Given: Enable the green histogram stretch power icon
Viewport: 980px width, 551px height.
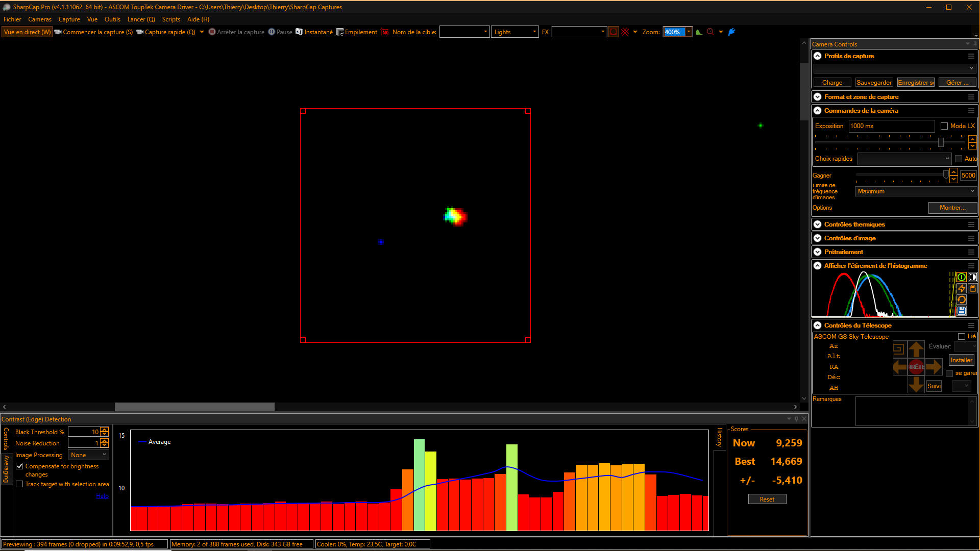Looking at the screenshot, I should point(962,277).
